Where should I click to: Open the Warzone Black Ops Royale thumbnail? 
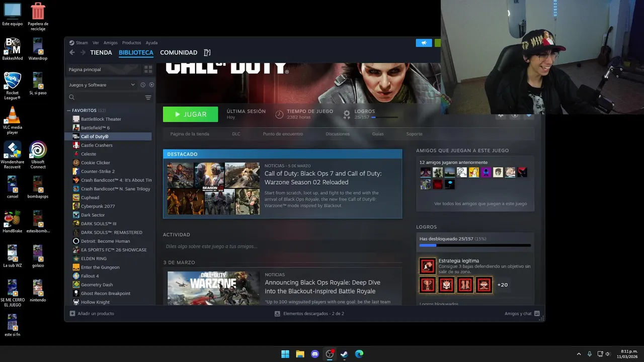213,288
